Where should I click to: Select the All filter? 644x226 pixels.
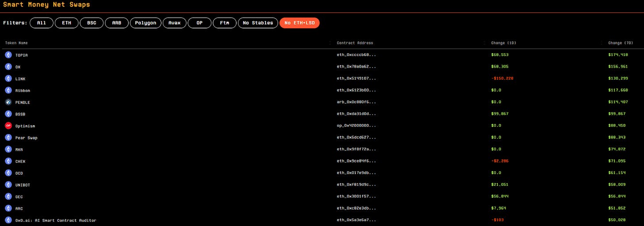[x=42, y=23]
